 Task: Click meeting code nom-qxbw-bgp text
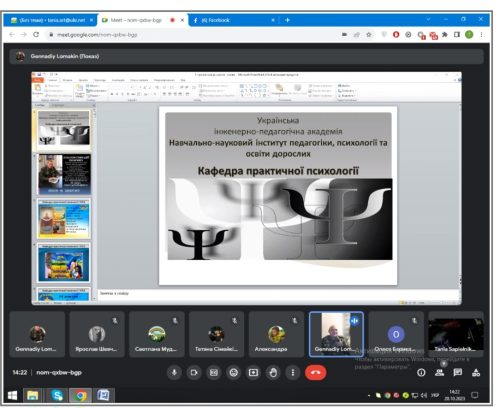[x=59, y=372]
